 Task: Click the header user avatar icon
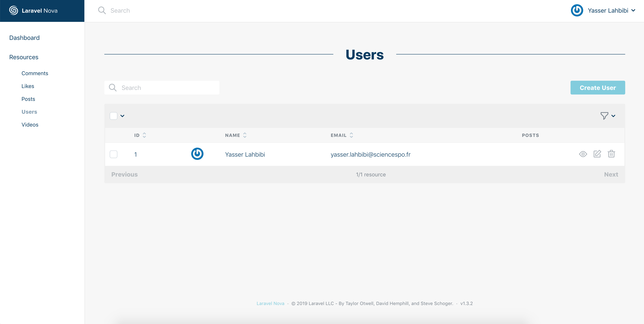click(577, 11)
